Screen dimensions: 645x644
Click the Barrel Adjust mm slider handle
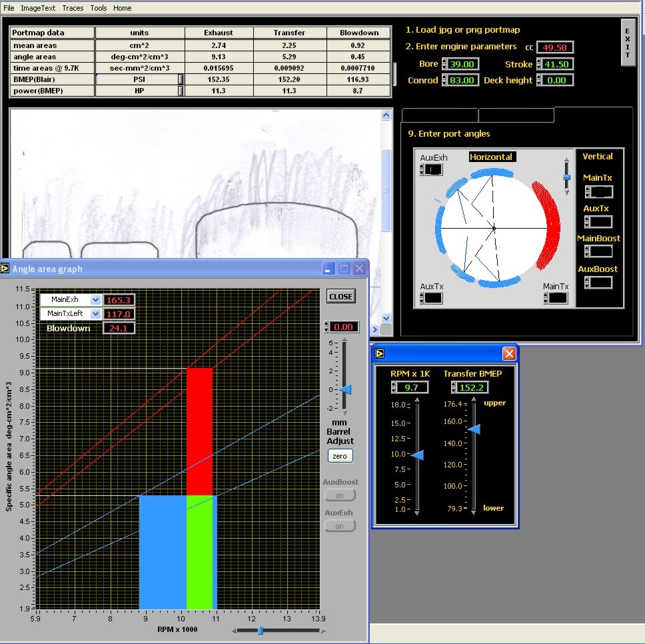tap(346, 389)
